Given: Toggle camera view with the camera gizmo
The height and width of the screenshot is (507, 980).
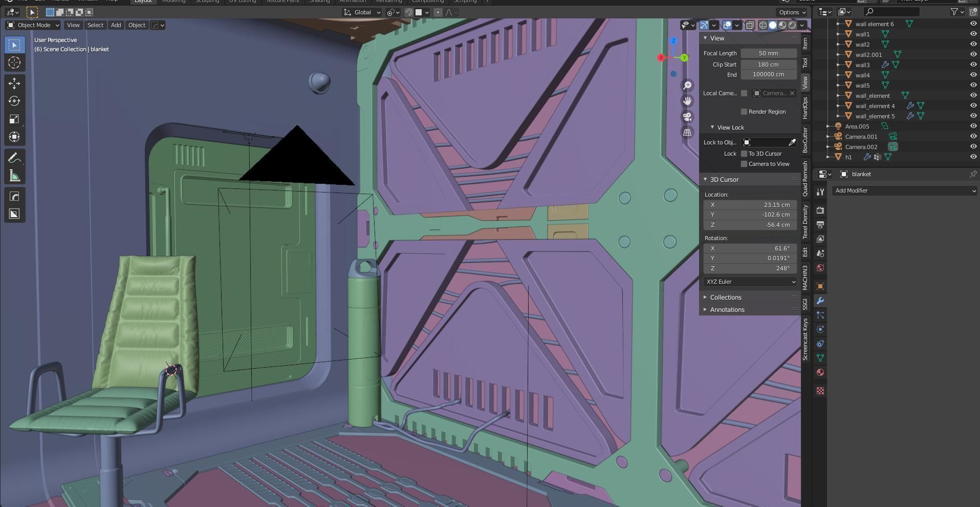Looking at the screenshot, I should (x=687, y=117).
